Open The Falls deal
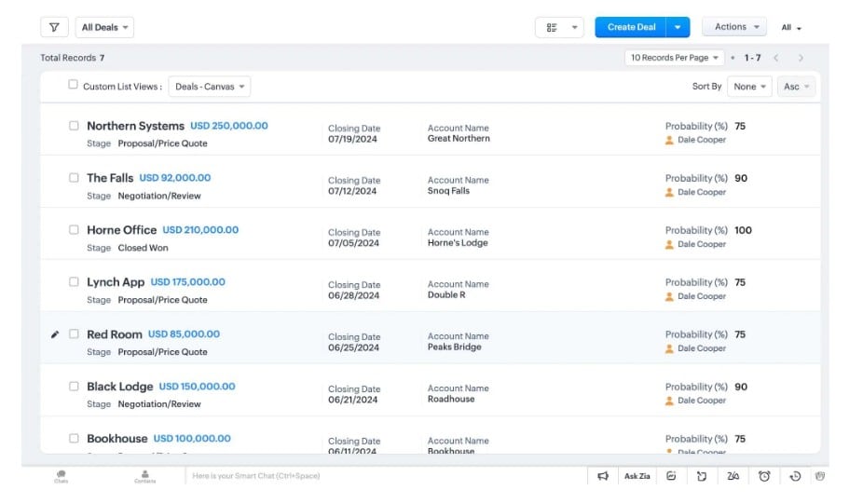Screen dimensions: 849x504 (x=110, y=178)
